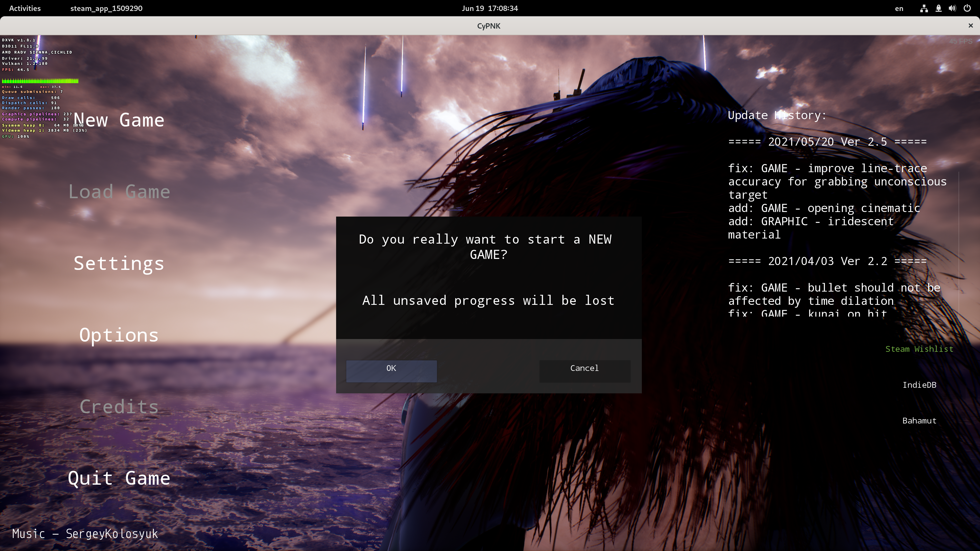Visit the Bahamut link
The width and height of the screenshot is (980, 551).
point(919,421)
